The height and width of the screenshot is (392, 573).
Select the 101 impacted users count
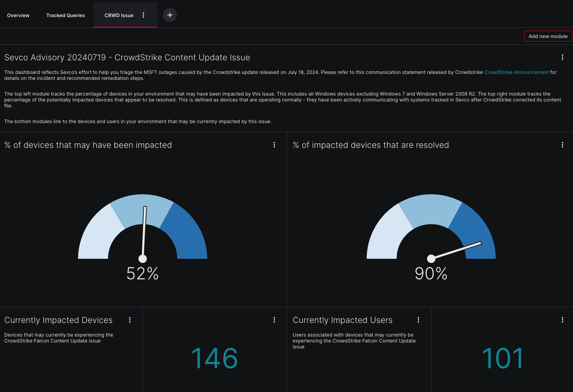pos(503,357)
